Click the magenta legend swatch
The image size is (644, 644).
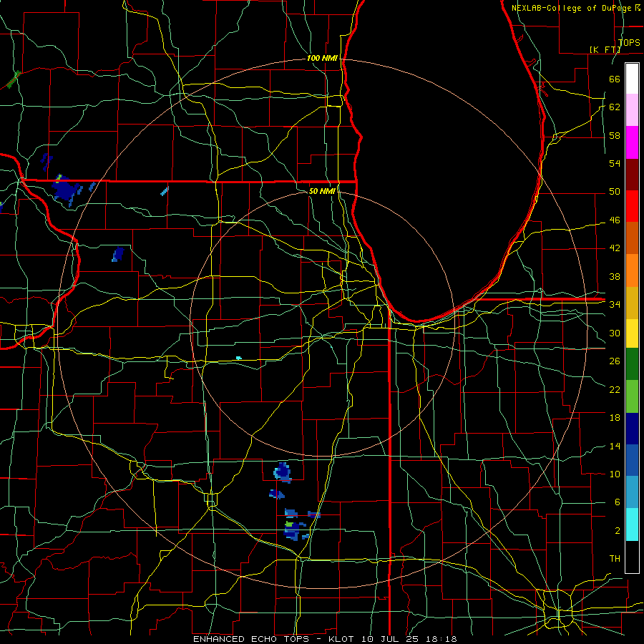click(x=632, y=142)
